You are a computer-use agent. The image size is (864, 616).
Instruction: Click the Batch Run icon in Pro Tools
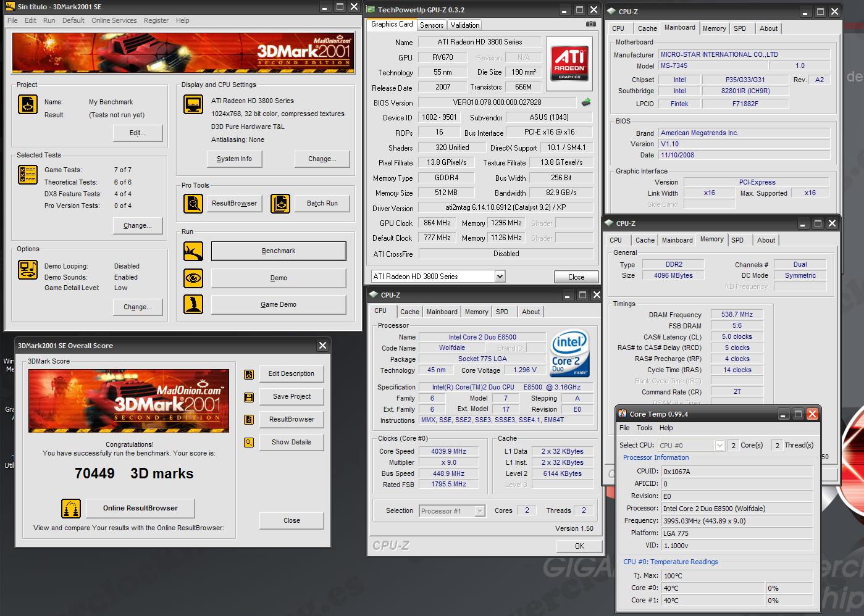coord(280,203)
